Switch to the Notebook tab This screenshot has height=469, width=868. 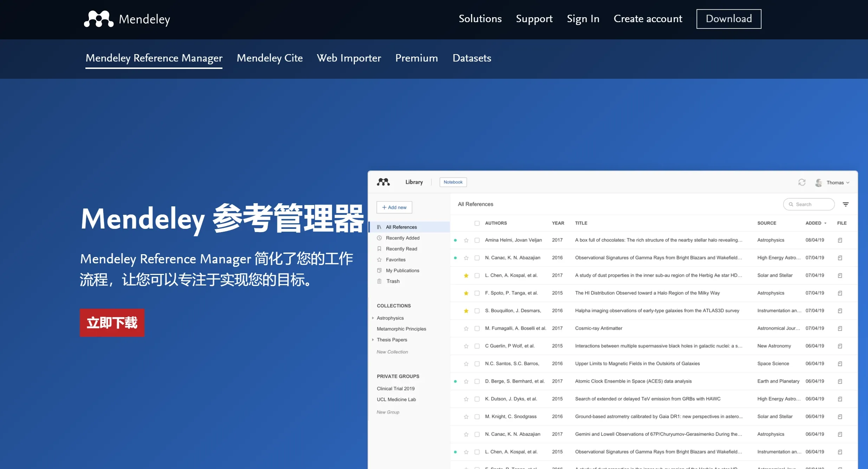point(453,182)
